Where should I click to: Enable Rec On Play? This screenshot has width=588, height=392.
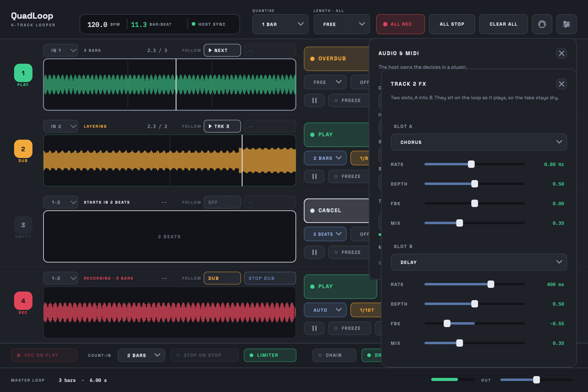44,355
